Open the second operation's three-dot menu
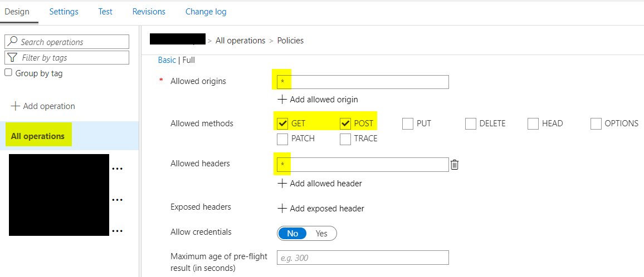Viewport: 644px width, 277px height. 118,200
